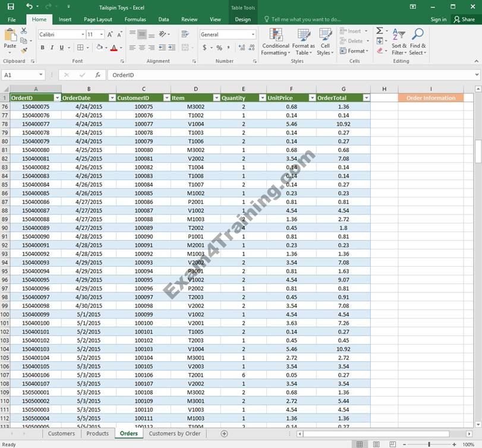
Task: Switch to Customers by Order sheet
Action: pos(174,434)
